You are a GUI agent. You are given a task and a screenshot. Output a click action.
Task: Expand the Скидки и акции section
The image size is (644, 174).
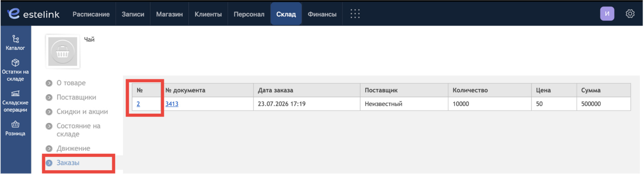pyautogui.click(x=82, y=112)
